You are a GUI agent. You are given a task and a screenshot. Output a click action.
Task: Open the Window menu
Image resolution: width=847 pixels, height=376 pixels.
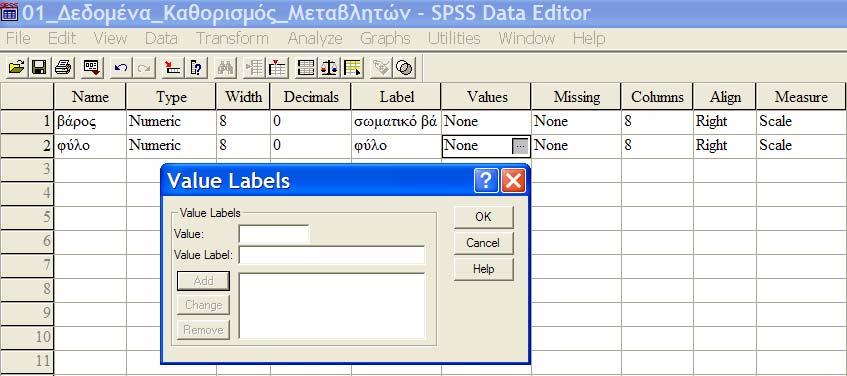point(527,38)
